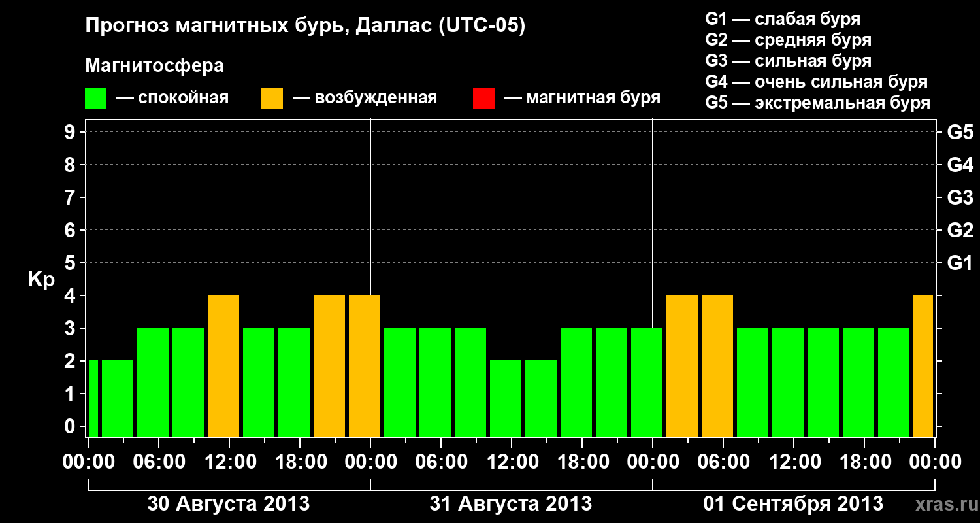Click the 'G5 — экстремальная буря' legend line

(818, 103)
